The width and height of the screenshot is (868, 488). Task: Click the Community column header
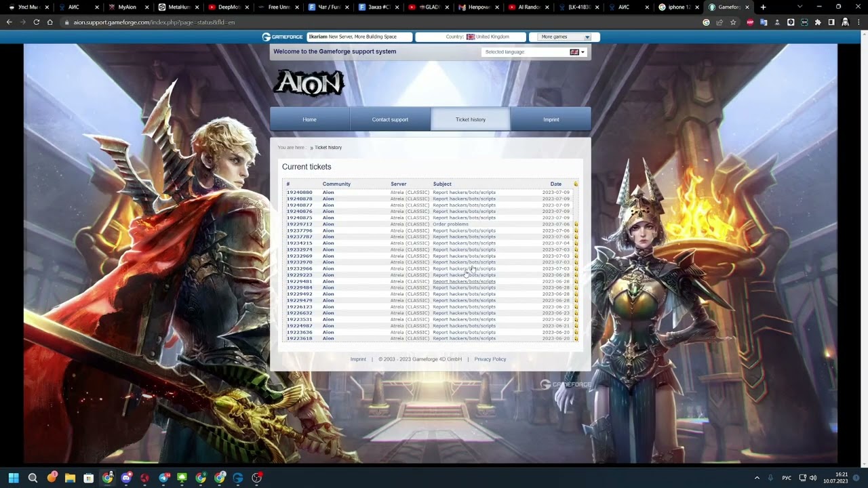336,184
